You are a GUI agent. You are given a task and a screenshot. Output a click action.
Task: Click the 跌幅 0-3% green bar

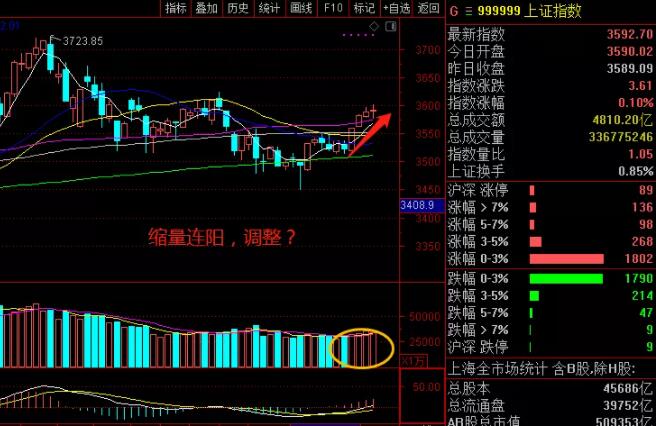(x=566, y=279)
